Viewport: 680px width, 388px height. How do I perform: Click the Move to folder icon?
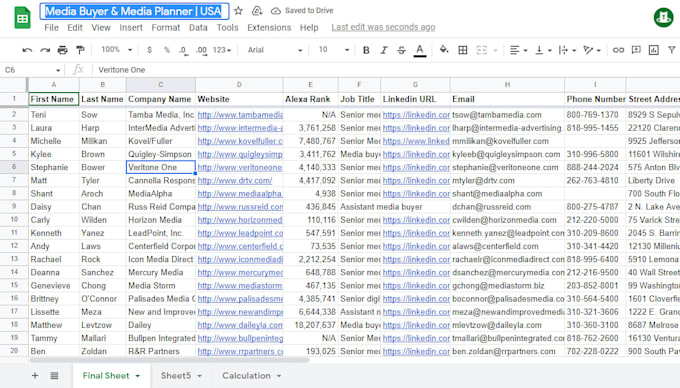(x=257, y=11)
